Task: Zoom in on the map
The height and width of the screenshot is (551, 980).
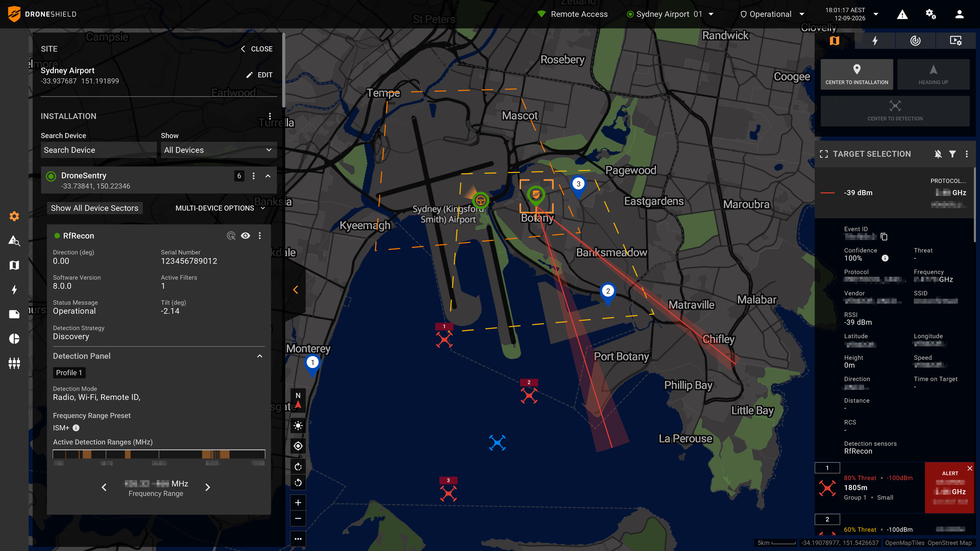Action: 298,503
